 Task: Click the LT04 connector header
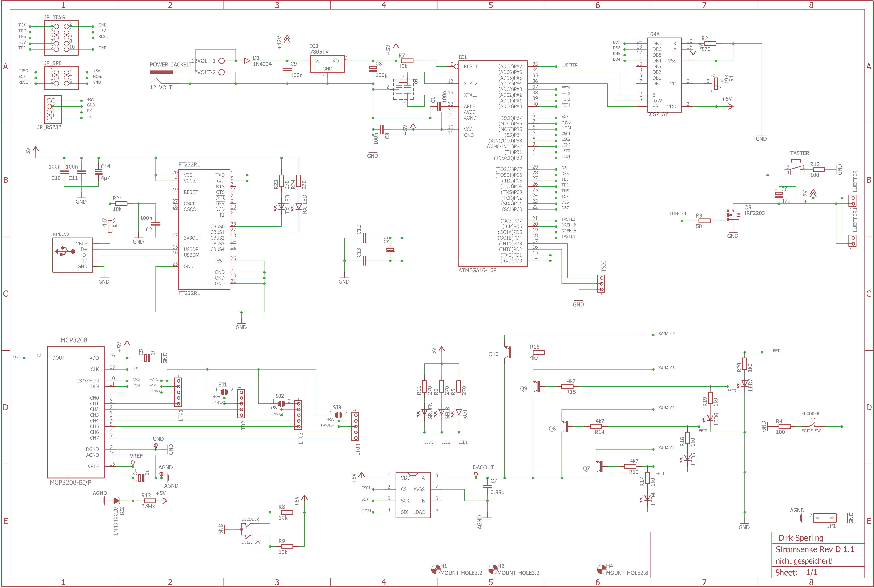point(355,426)
